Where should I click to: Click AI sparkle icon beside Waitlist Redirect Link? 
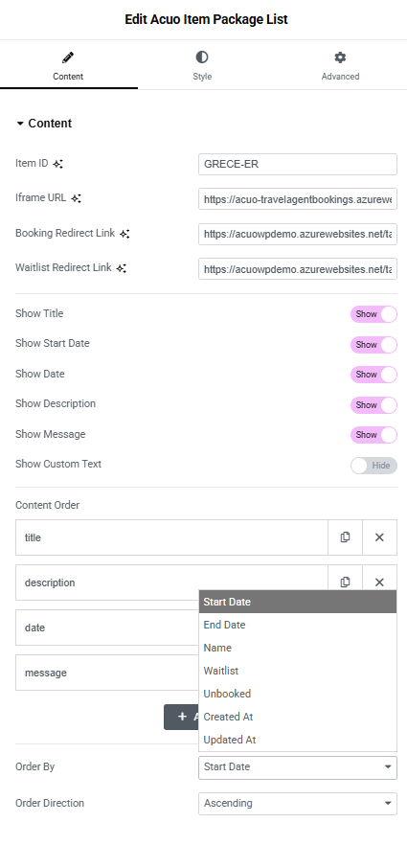click(122, 268)
